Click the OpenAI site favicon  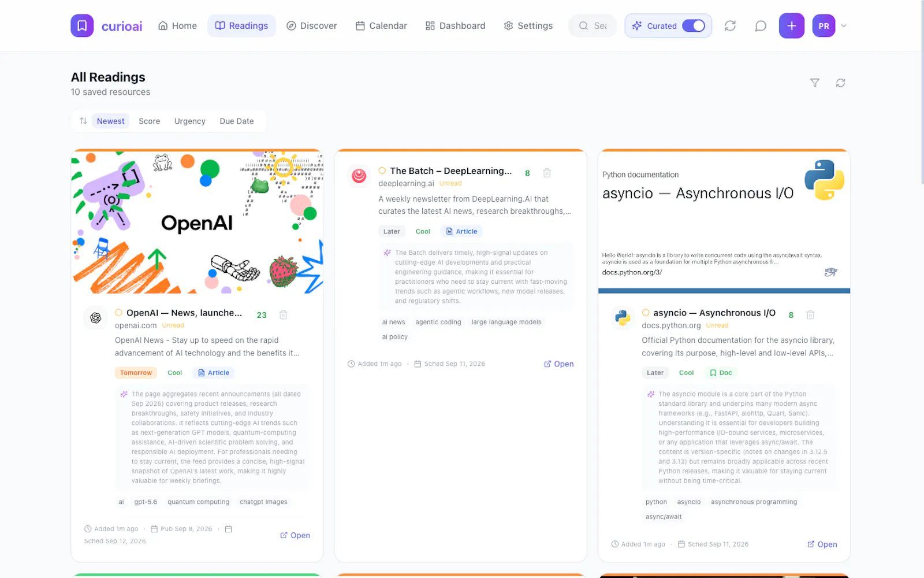(95, 318)
